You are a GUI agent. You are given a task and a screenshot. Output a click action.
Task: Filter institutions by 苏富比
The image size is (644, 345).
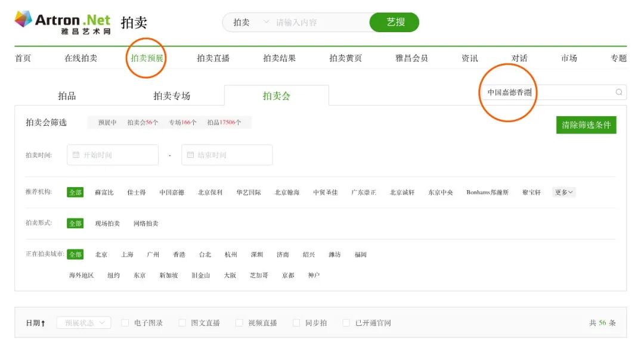(x=104, y=192)
